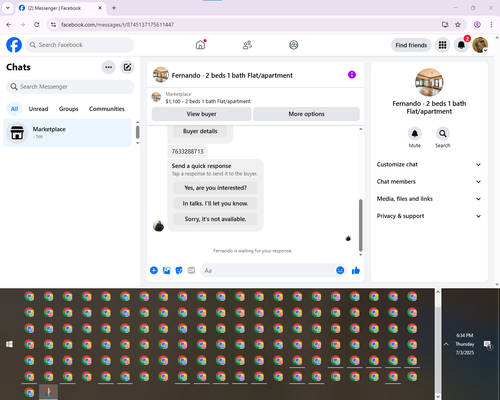Open the Friends icon in top navigation
The width and height of the screenshot is (500, 400).
point(247,45)
